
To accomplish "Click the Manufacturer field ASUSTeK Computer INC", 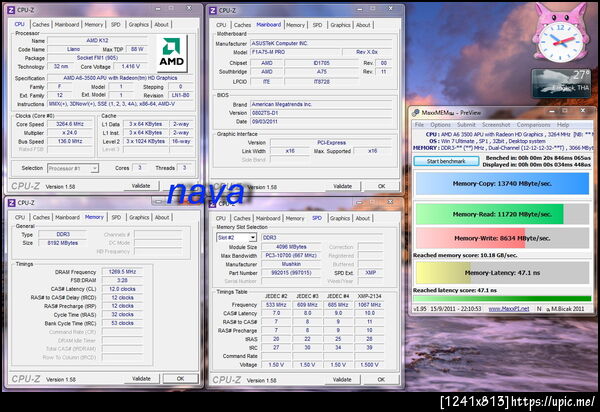I will (x=321, y=43).
